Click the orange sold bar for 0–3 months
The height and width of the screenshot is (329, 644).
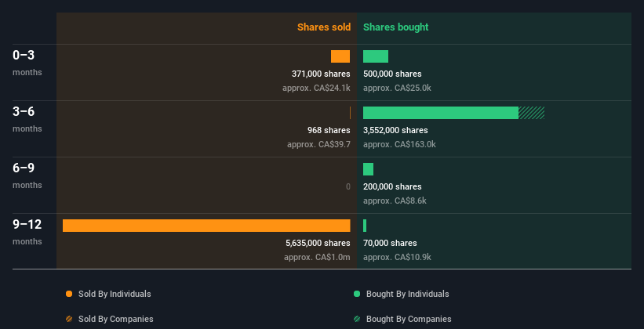pos(340,56)
